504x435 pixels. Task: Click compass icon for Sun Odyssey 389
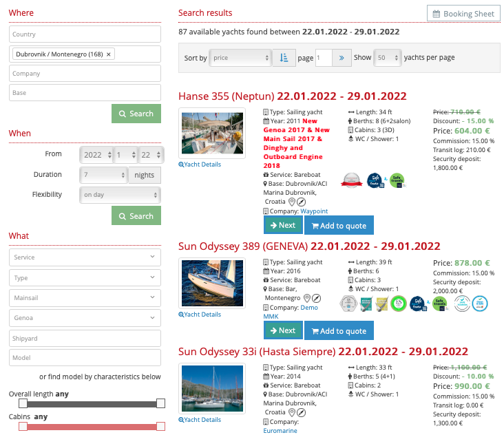316,299
